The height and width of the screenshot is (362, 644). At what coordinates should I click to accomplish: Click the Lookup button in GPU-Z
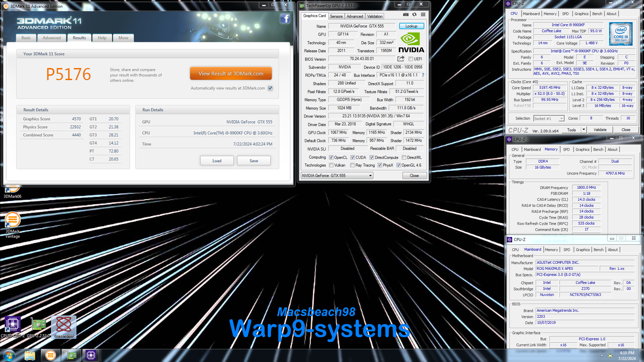coord(411,26)
